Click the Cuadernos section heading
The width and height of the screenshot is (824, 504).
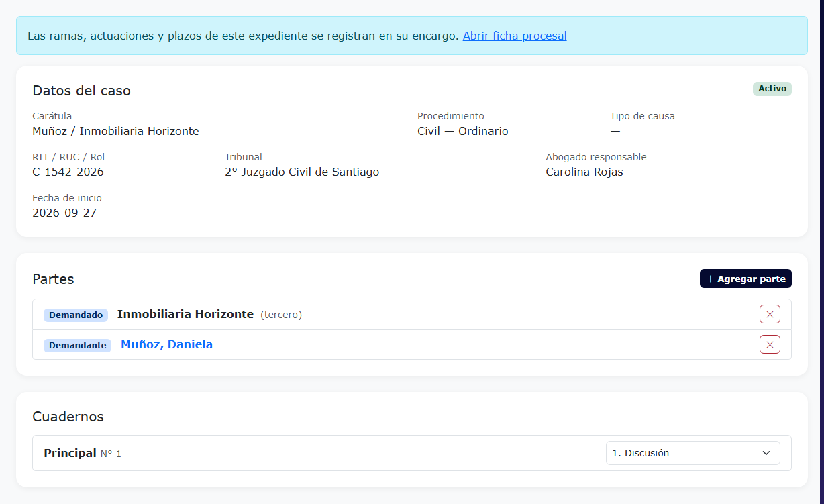tap(68, 417)
